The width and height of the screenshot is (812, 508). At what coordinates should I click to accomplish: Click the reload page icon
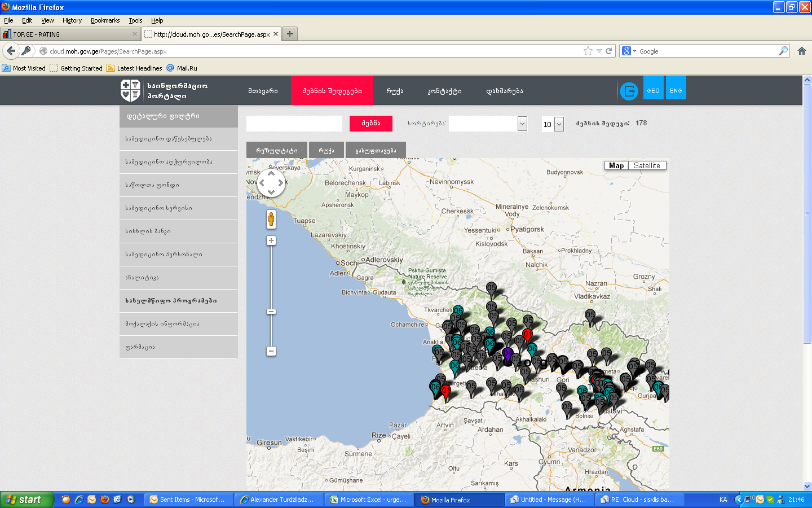[609, 51]
